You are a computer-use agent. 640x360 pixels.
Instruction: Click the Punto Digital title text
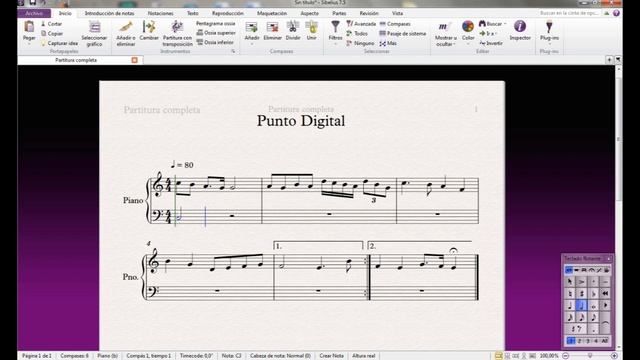pos(301,121)
